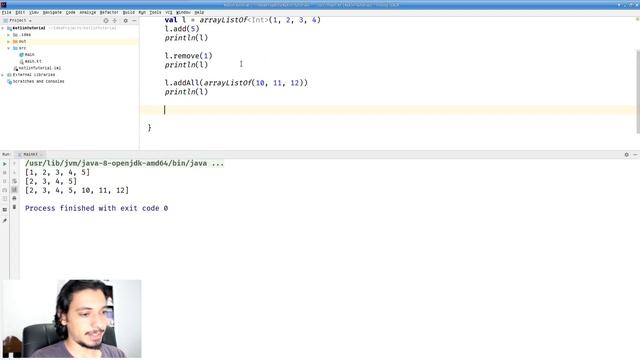Open the Refactor menu

[109, 12]
